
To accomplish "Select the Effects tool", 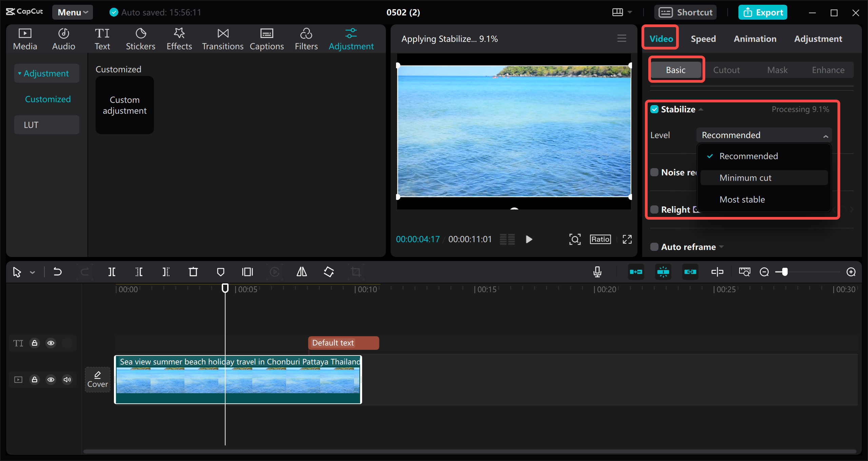I will coord(178,38).
